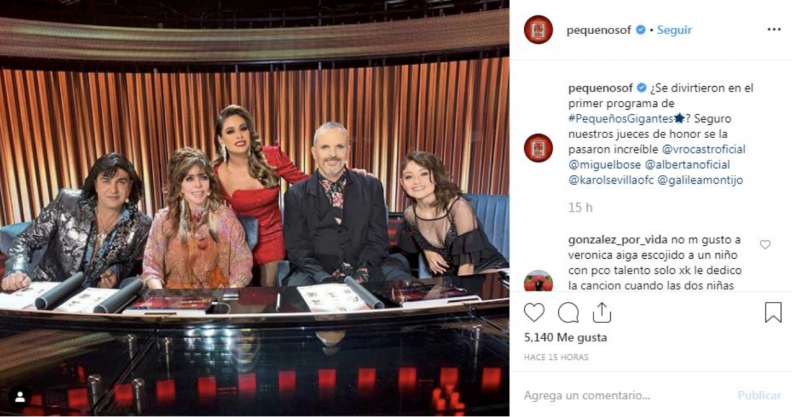Open the @karolsevillaofc mention link
The width and height of the screenshot is (800, 417).
coord(611,180)
